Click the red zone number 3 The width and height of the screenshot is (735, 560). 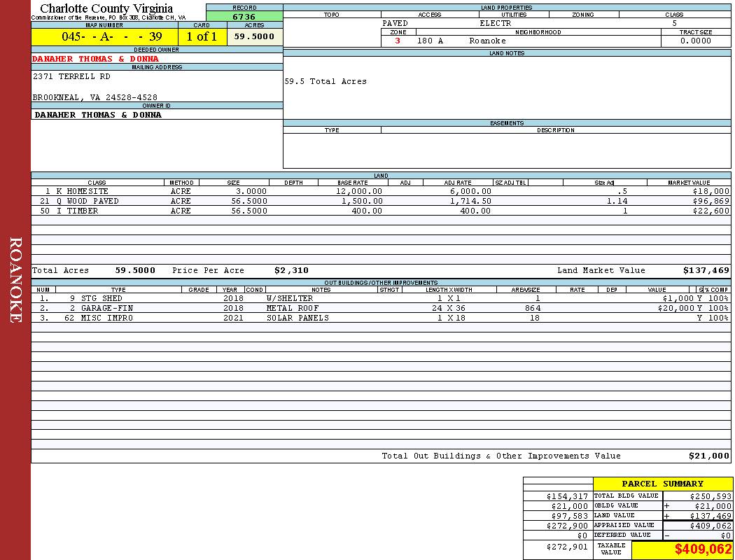click(x=398, y=41)
